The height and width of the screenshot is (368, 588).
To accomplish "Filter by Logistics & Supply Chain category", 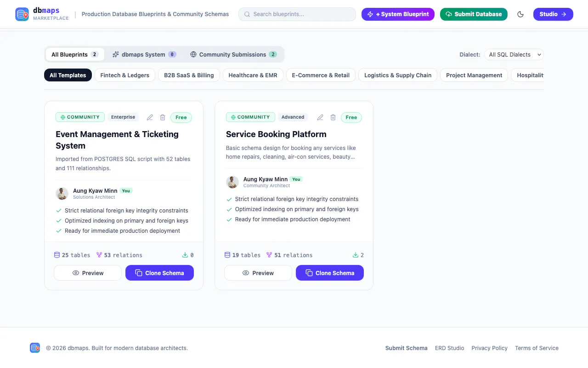I will click(398, 75).
